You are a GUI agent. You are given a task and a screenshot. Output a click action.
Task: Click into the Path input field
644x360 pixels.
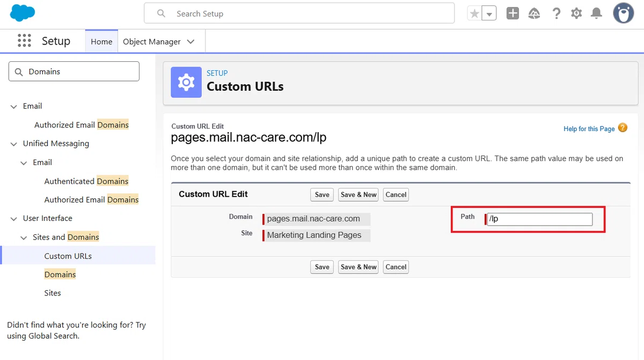pyautogui.click(x=540, y=219)
